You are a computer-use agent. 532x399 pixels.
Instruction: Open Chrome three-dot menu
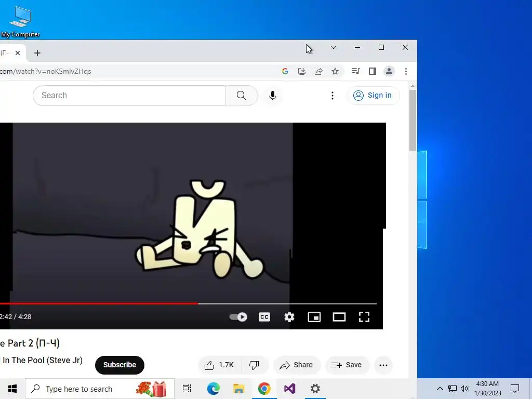point(406,71)
